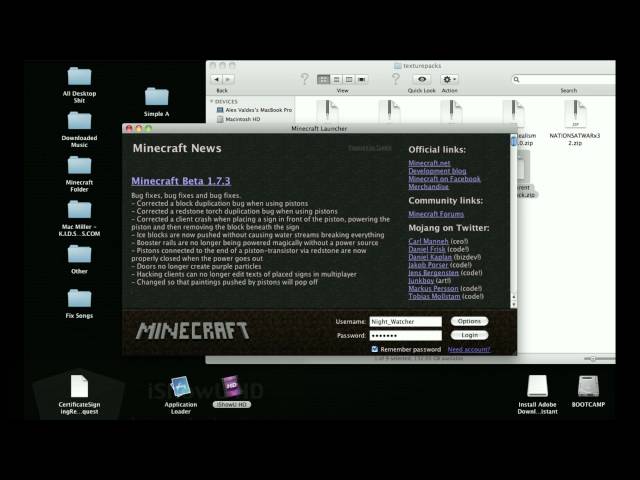This screenshot has height=480, width=640.
Task: Select NATIONSATWARx32.zip file in Finder
Action: point(575,123)
